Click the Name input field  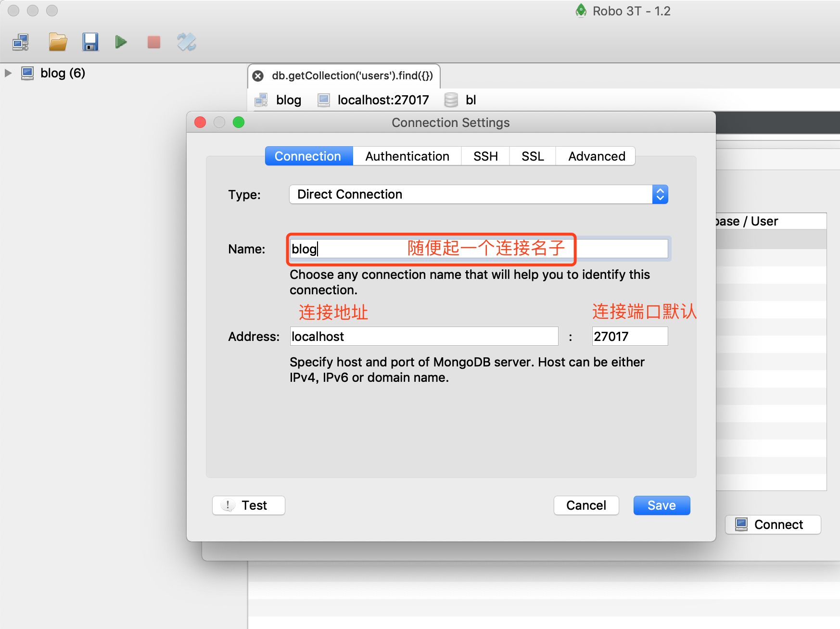[479, 249]
